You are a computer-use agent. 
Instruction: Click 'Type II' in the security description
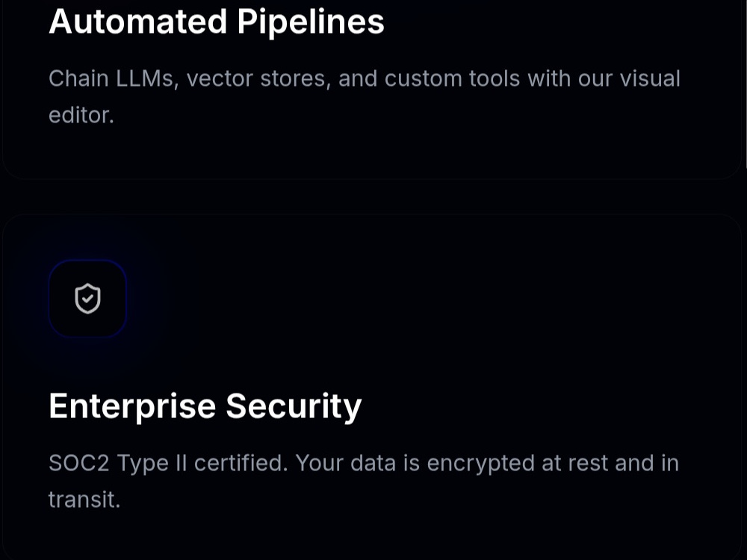click(152, 464)
